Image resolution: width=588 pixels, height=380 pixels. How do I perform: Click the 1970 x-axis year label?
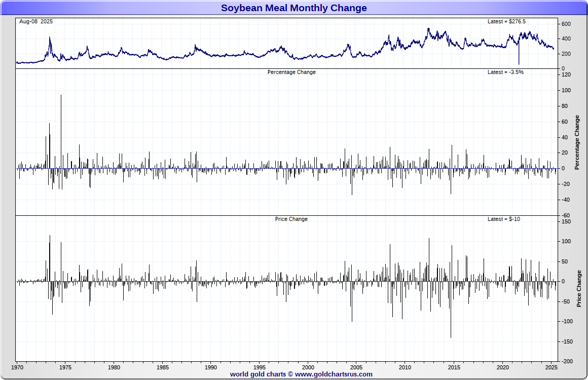[x=17, y=367]
